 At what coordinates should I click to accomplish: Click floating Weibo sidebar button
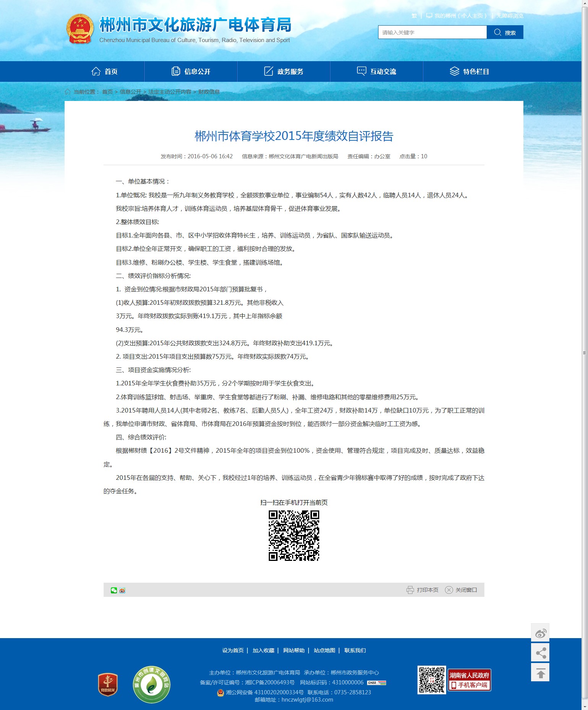540,632
